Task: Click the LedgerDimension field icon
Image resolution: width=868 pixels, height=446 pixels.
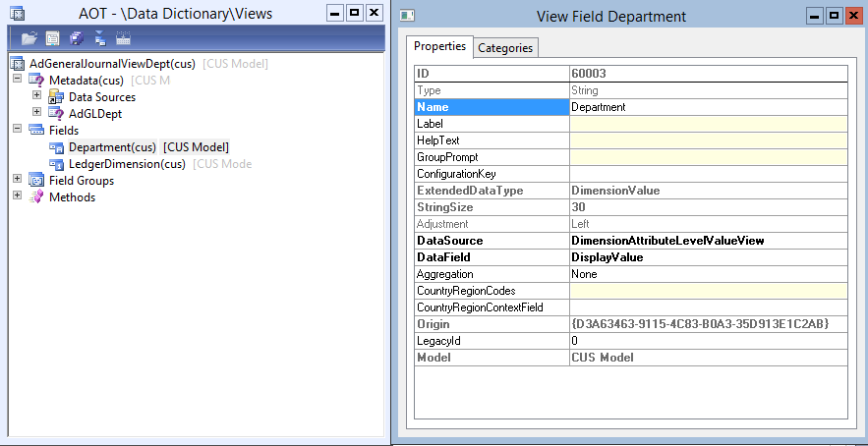Action: pos(56,164)
